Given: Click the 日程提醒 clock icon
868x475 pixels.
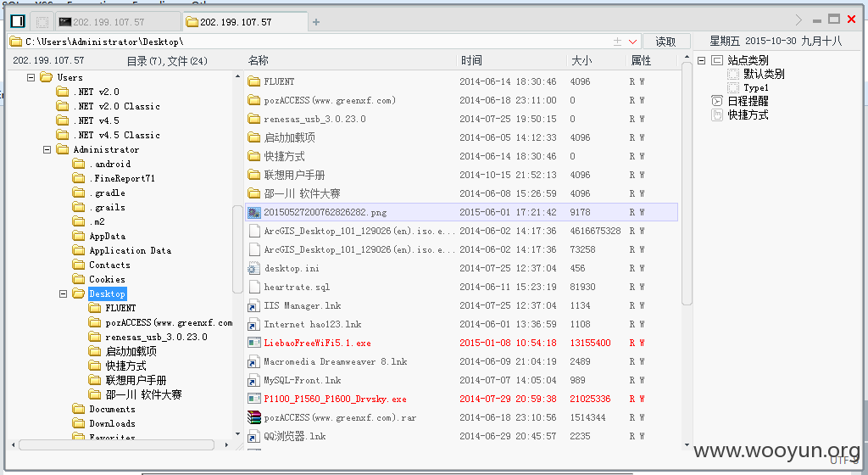Looking at the screenshot, I should [x=717, y=101].
